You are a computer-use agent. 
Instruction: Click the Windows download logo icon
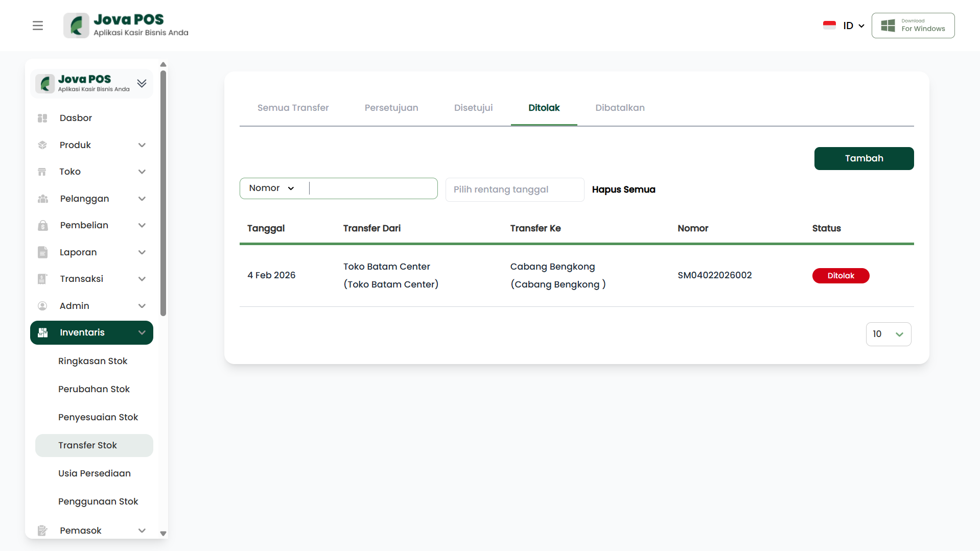888,26
